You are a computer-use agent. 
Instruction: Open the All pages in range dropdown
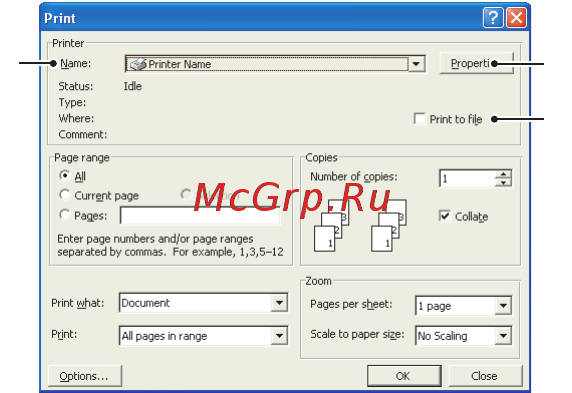click(279, 336)
